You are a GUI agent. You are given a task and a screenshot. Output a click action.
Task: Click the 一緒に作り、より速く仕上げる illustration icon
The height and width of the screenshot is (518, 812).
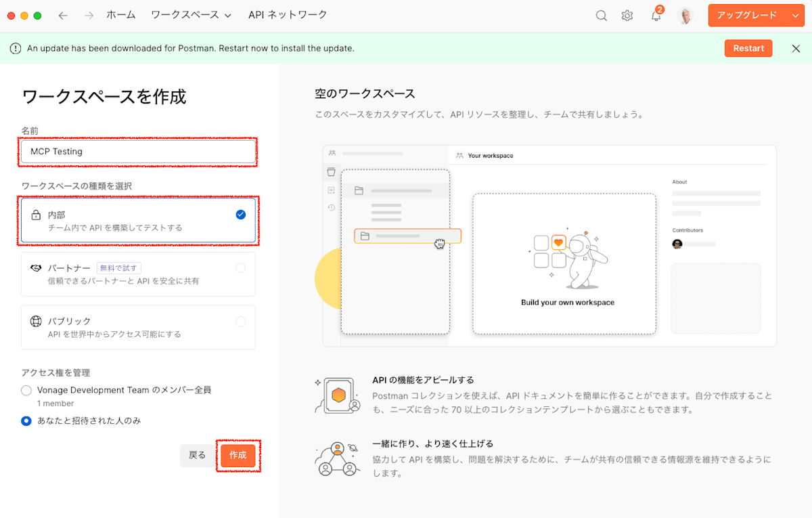click(338, 458)
